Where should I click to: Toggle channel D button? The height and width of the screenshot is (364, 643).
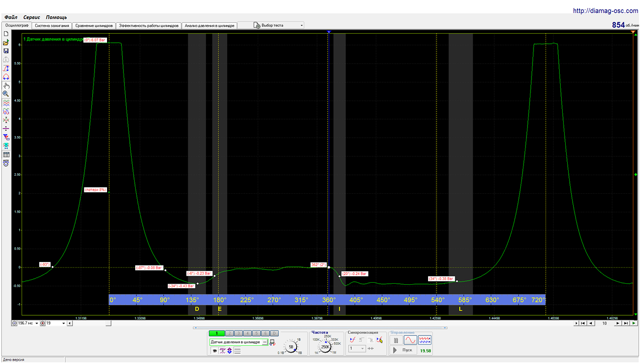(x=274, y=333)
